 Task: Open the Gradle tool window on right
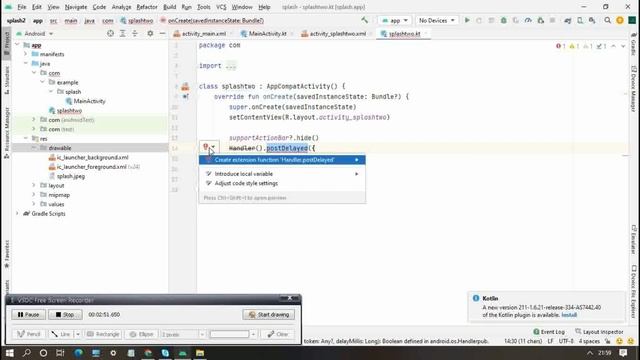[x=633, y=45]
